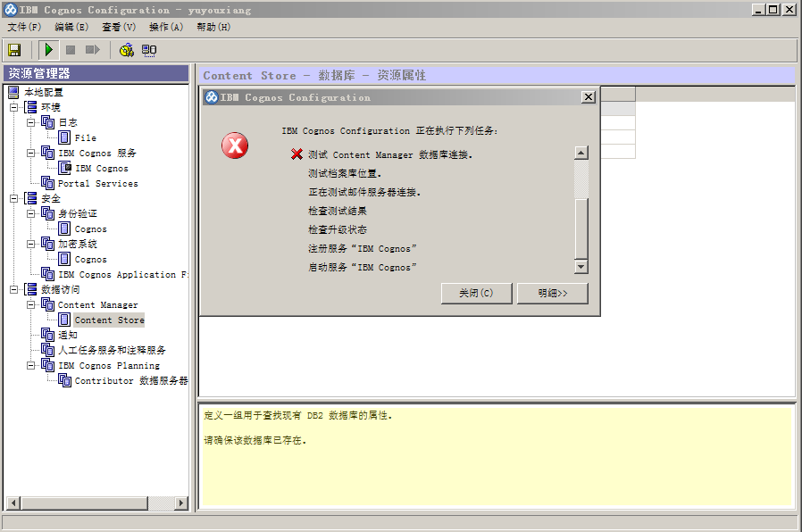
Task: Click the Restart service toolbar icon
Action: pos(93,50)
